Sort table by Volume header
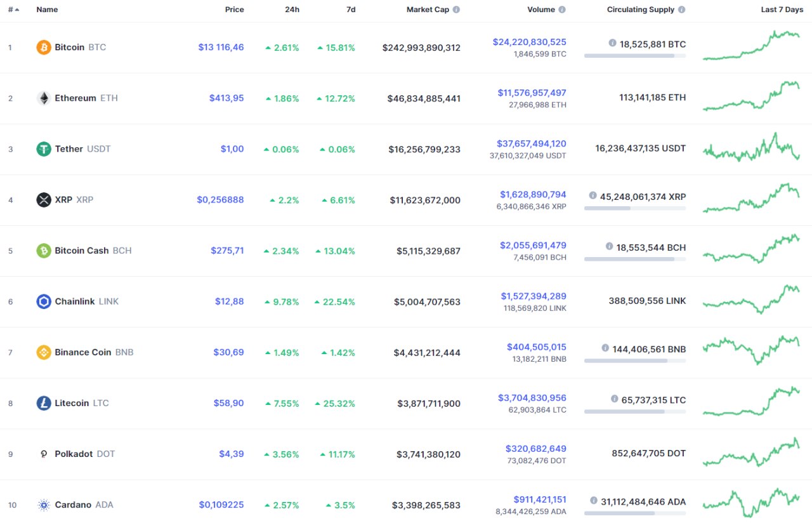812x528 pixels. [541, 10]
